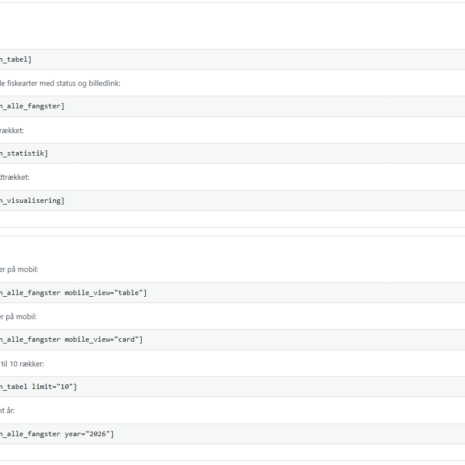The height and width of the screenshot is (465, 465).
Task: Click the text about fiskearter med status
Action: pos(60,83)
